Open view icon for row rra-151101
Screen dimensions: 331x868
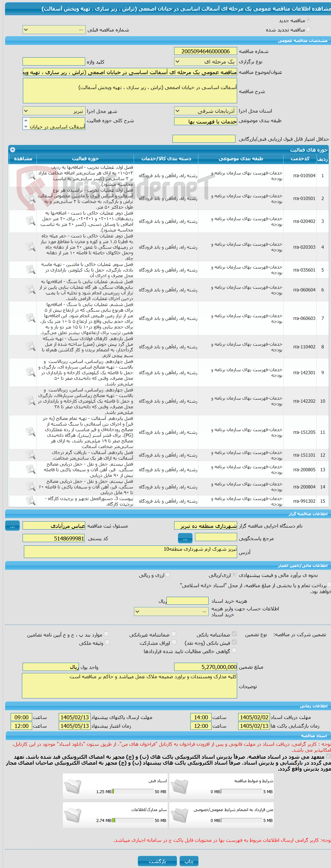pos(31,455)
